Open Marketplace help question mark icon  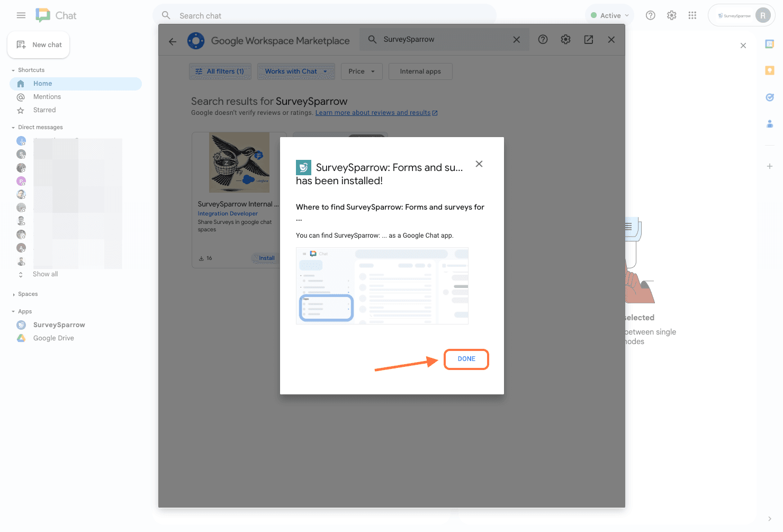[x=543, y=40]
